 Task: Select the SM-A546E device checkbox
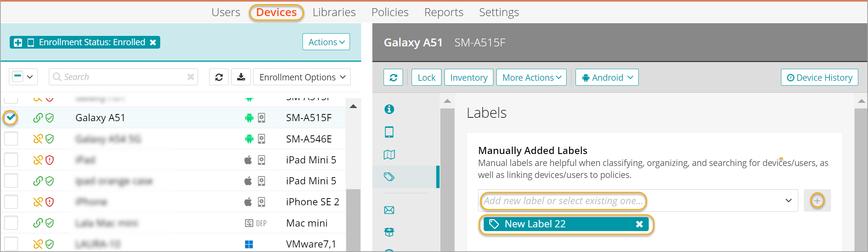coord(11,139)
